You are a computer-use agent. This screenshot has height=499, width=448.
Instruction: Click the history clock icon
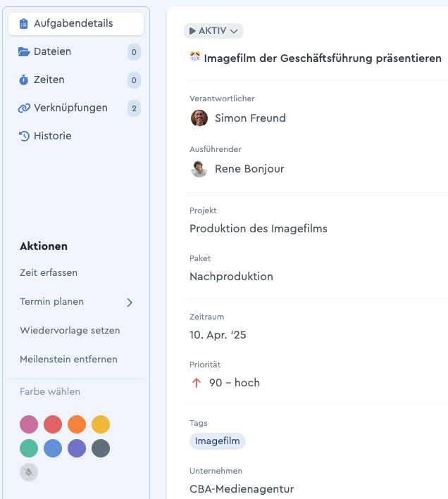coord(24,137)
